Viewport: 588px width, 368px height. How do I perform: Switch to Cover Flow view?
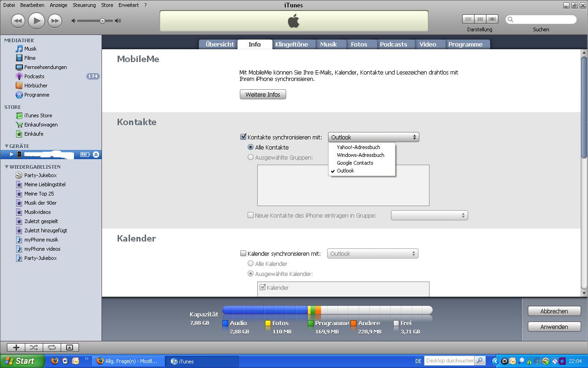[x=492, y=19]
